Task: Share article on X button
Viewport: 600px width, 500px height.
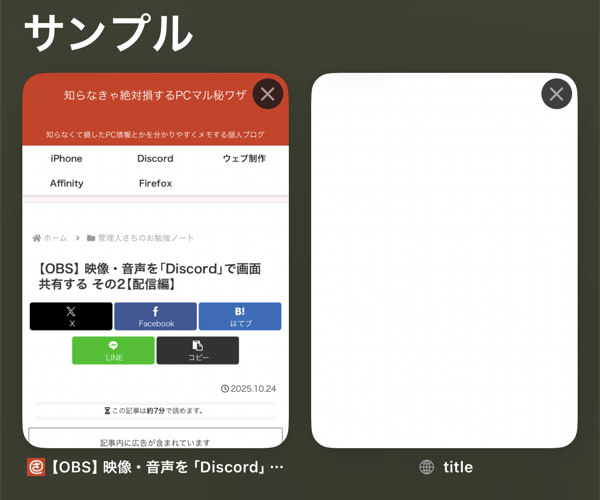Action: click(x=71, y=316)
